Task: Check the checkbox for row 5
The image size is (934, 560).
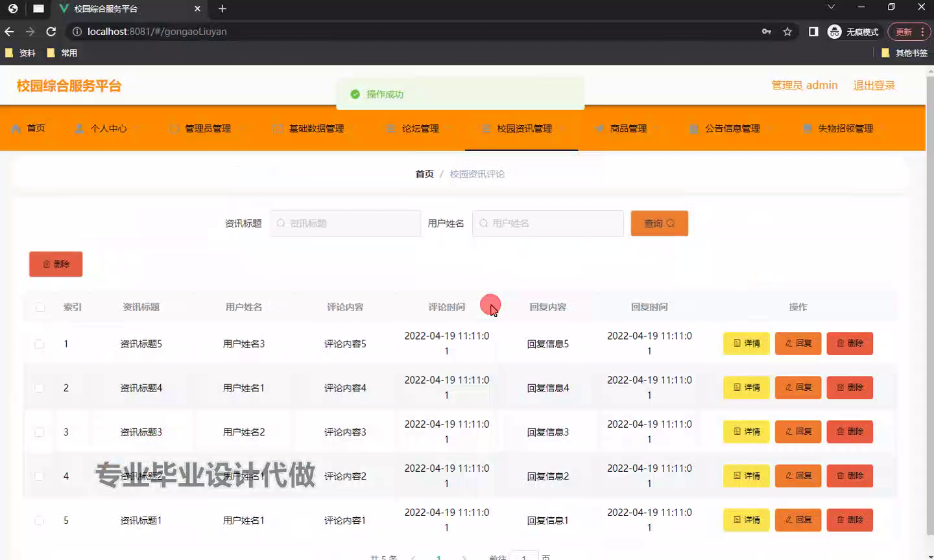Action: [x=40, y=520]
